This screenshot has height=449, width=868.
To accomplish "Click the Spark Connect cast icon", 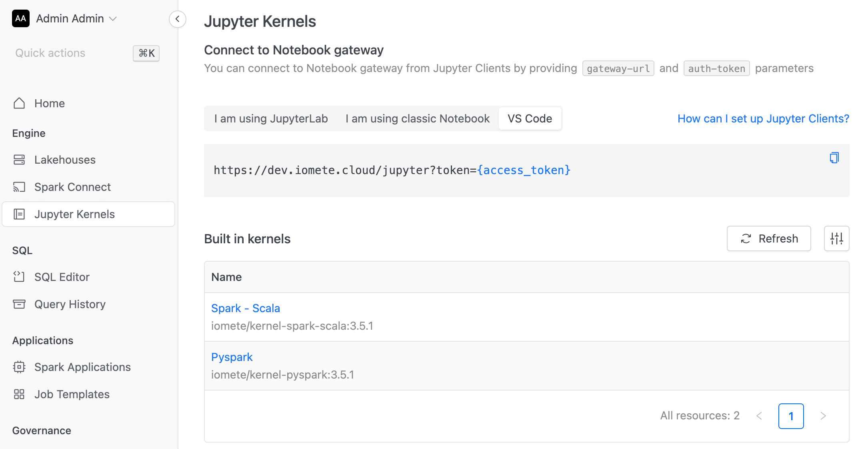I will click(x=19, y=187).
